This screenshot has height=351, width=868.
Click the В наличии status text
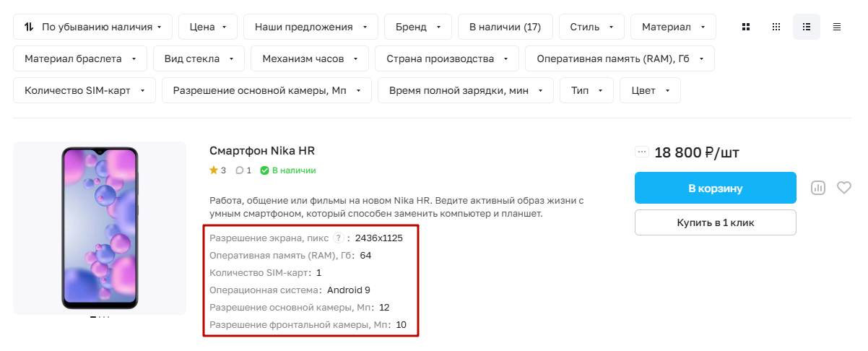coord(293,170)
